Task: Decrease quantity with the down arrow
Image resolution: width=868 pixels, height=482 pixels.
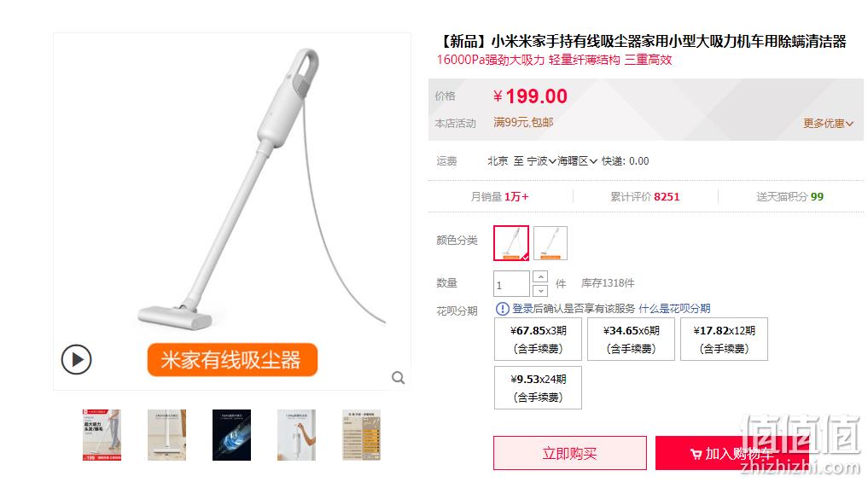Action: click(540, 291)
